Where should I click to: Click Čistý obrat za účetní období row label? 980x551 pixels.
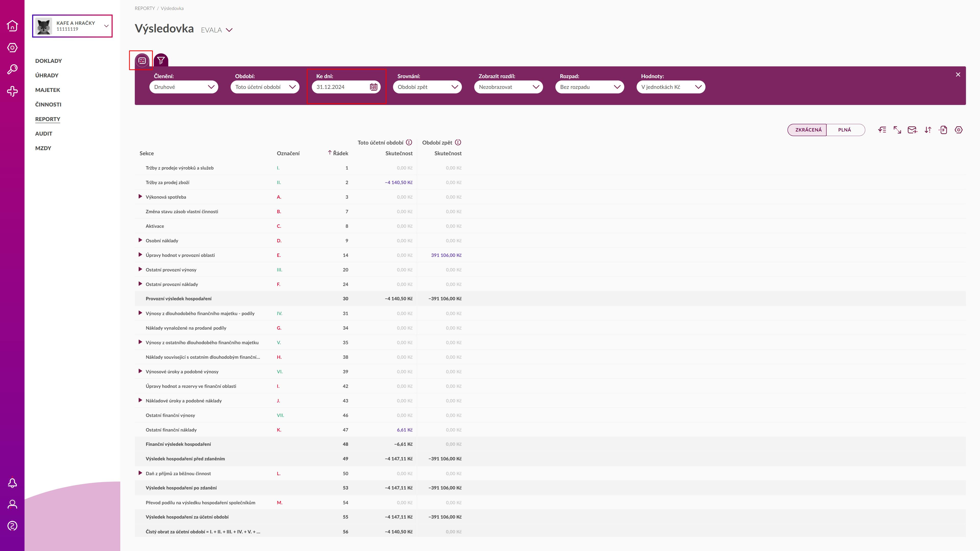[x=203, y=532]
